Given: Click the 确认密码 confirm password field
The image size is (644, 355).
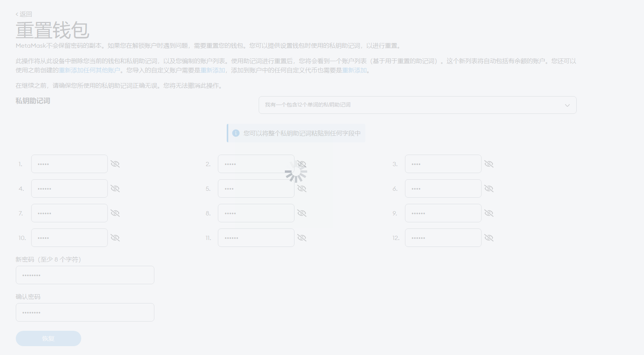Looking at the screenshot, I should coord(85,312).
